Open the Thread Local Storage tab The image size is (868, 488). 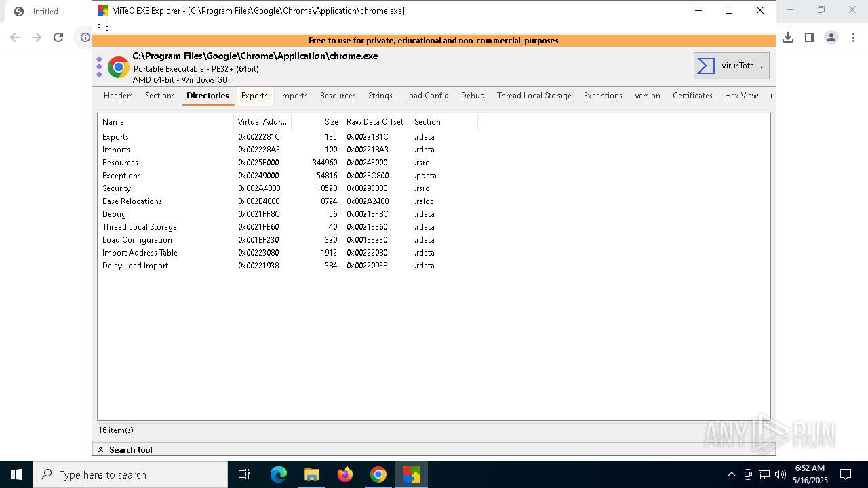tap(534, 96)
